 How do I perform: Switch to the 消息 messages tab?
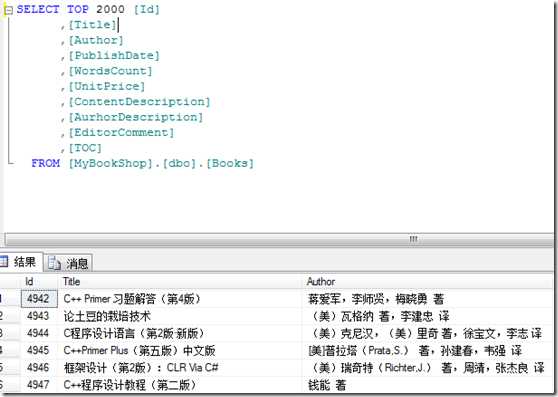coord(68,263)
